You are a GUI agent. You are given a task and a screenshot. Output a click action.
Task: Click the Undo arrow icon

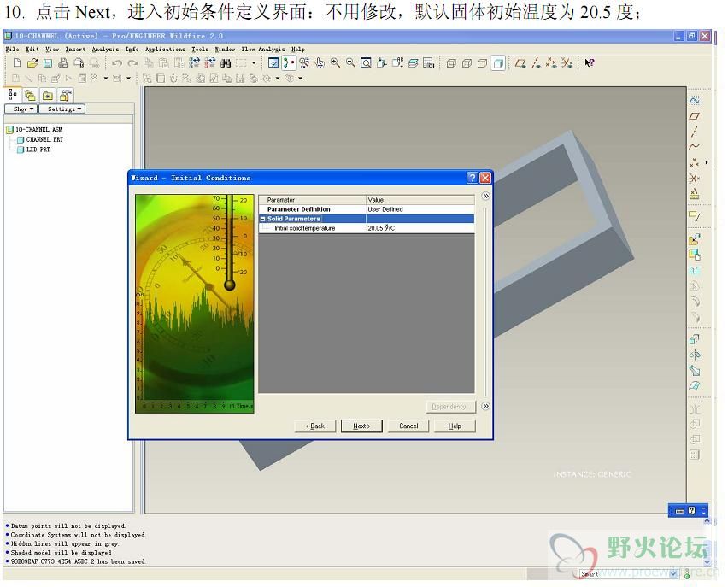click(117, 62)
